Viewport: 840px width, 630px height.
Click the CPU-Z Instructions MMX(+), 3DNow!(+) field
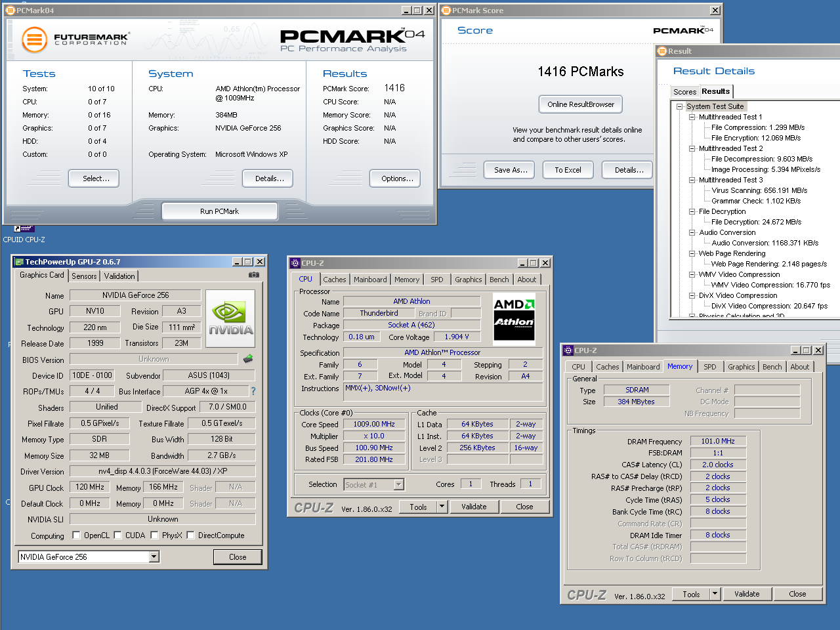click(444, 392)
